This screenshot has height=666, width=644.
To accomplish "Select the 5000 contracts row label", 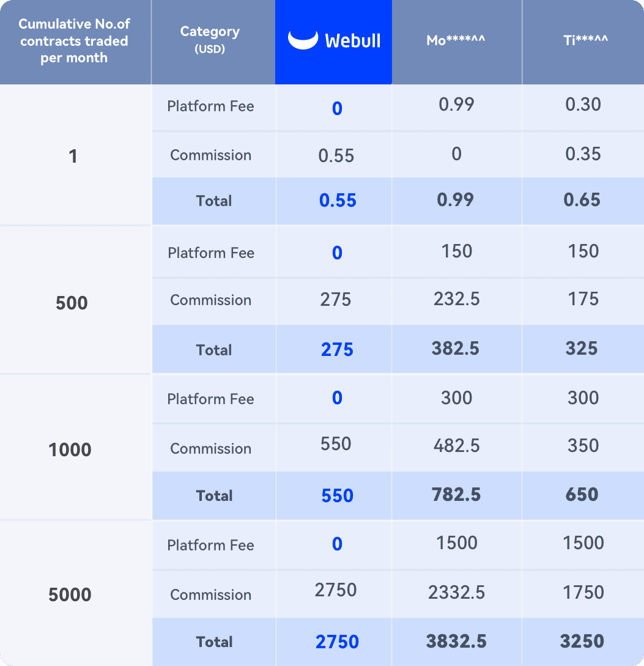I will coord(70,594).
